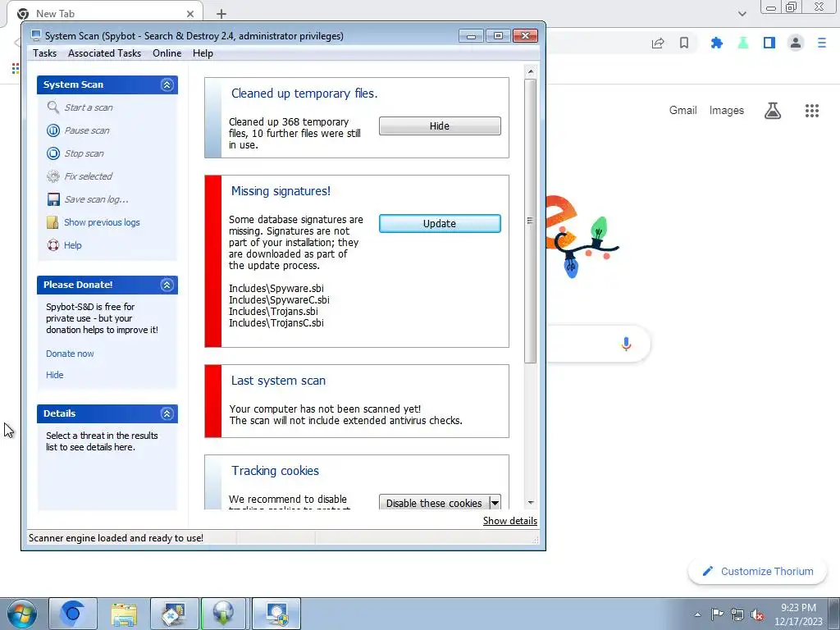Click the Action Center flag tray icon

coord(717,614)
